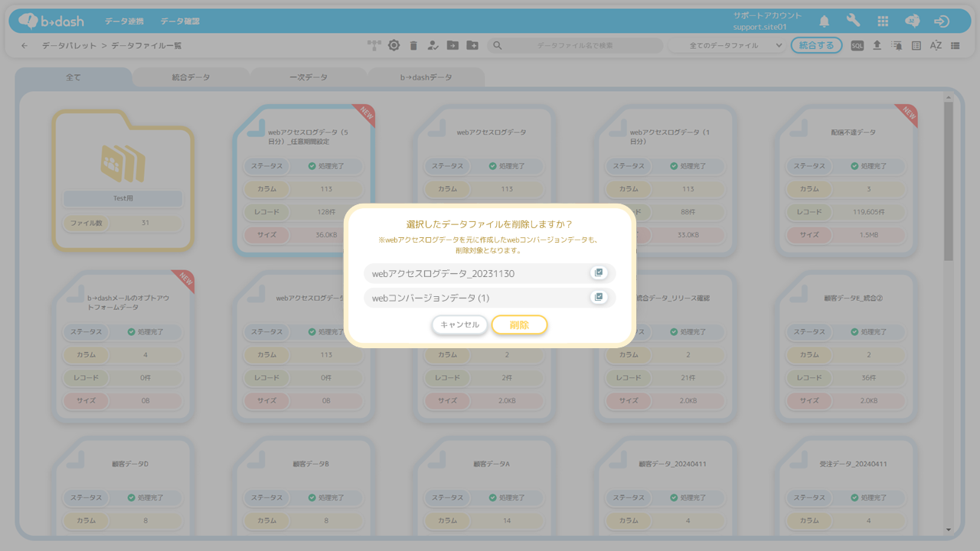Open the 全てのデータファイル filter dropdown
Viewport: 980px width, 551px height.
point(727,46)
